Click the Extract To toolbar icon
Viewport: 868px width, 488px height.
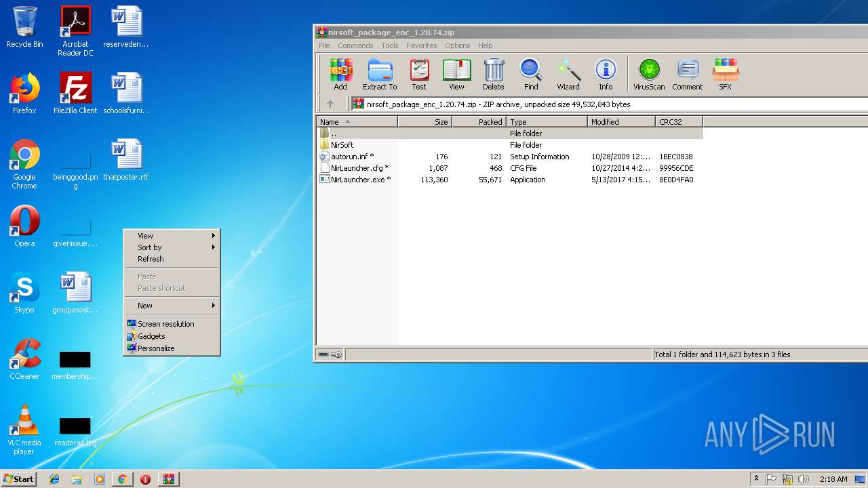380,75
